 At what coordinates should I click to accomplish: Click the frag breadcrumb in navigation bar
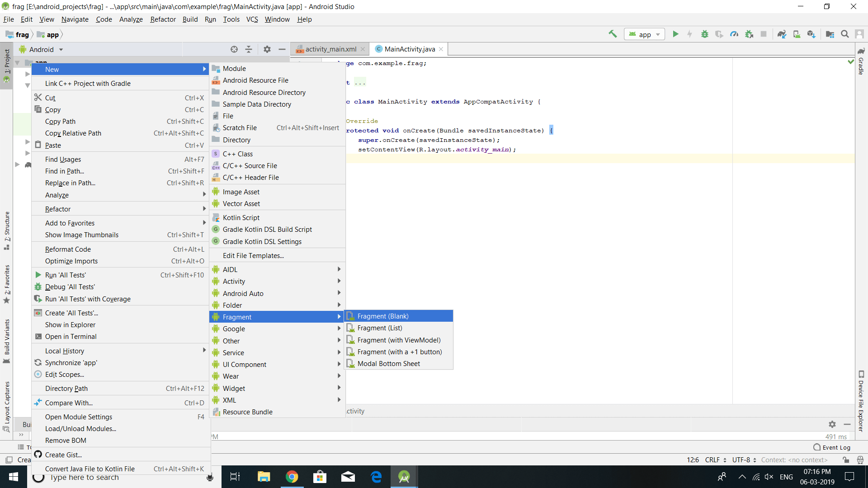point(17,34)
